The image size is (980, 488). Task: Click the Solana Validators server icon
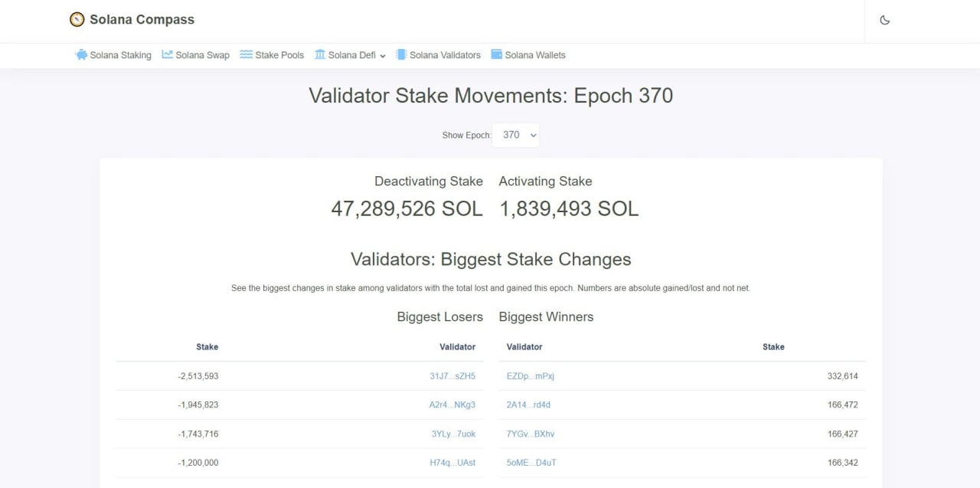[x=401, y=54]
